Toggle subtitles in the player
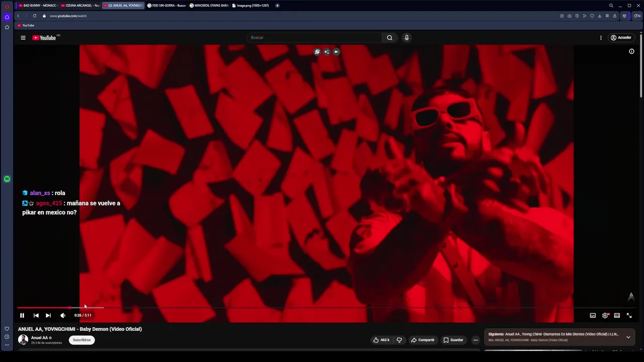Screen dimensions: 644x362 pos(593,315)
